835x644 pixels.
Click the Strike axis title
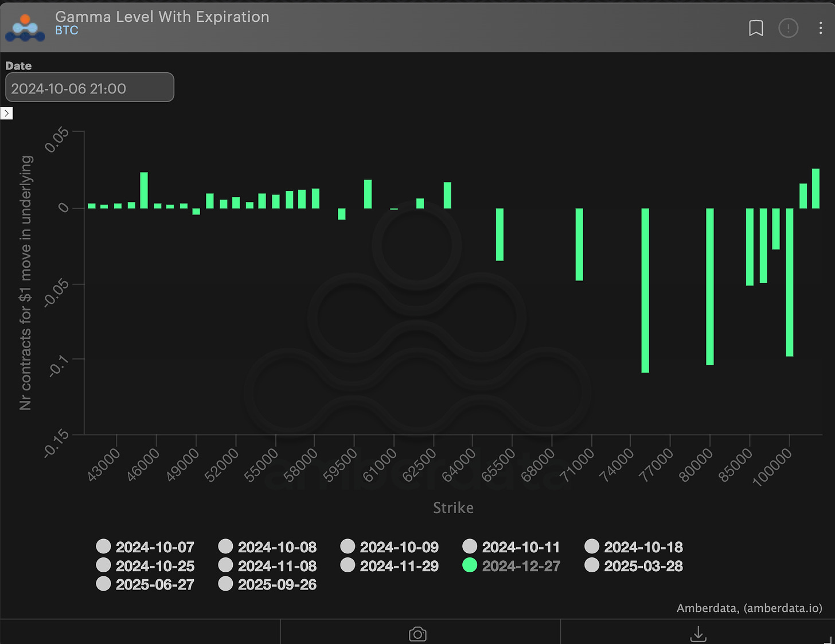coord(453,508)
